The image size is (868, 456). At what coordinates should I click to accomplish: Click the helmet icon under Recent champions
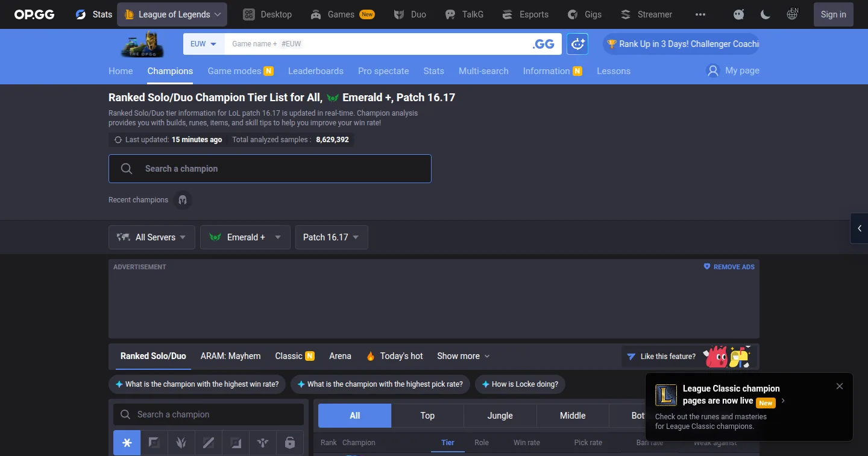(183, 200)
